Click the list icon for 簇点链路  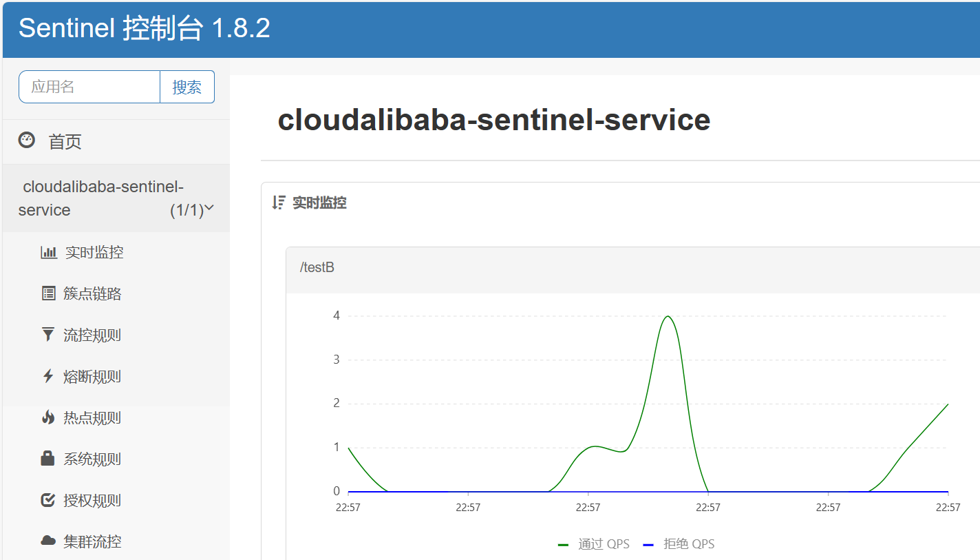pyautogui.click(x=48, y=293)
